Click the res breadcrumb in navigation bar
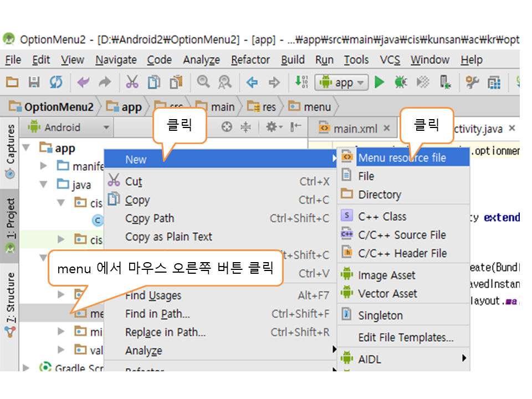532x399 pixels. 263,107
